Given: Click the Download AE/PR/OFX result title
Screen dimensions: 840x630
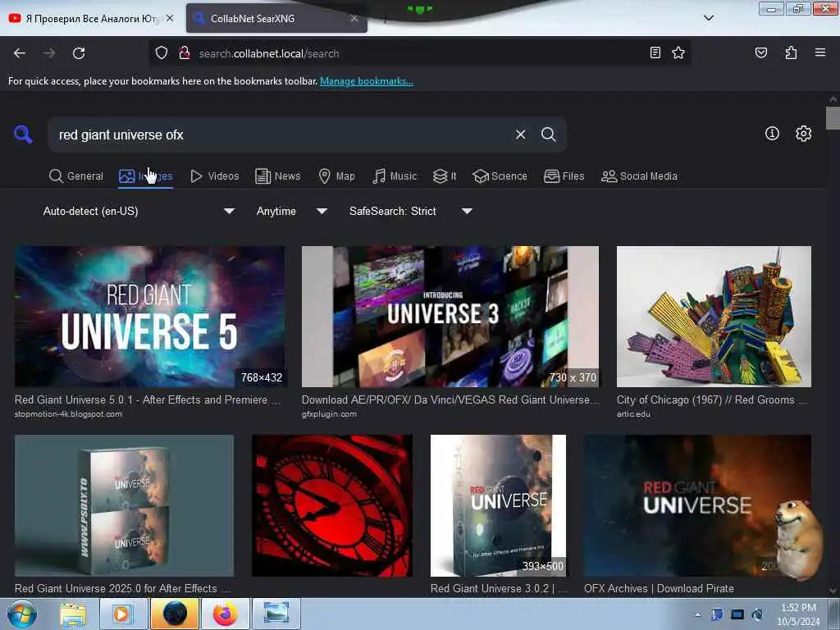Looking at the screenshot, I should pyautogui.click(x=450, y=399).
